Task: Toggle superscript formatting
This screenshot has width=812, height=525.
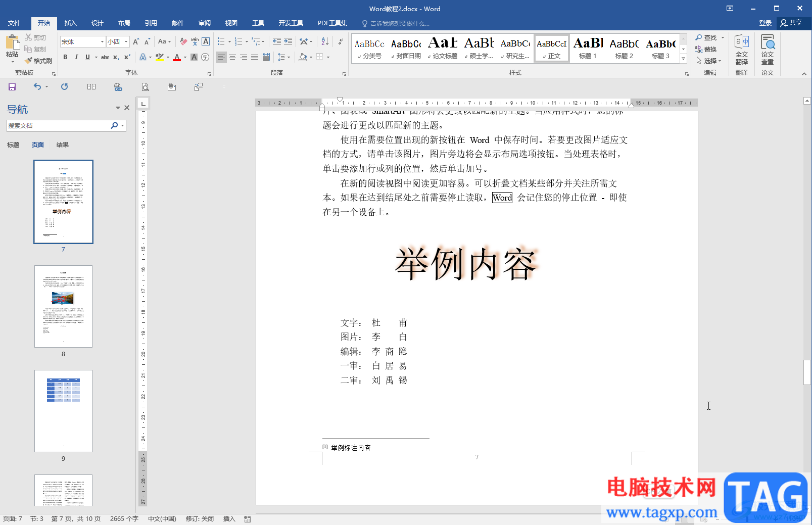Action: [x=127, y=57]
